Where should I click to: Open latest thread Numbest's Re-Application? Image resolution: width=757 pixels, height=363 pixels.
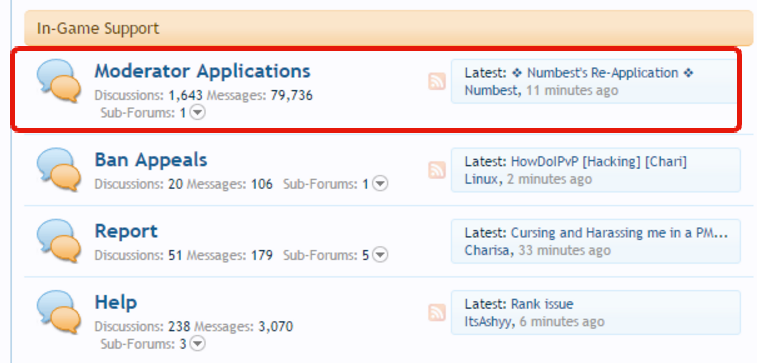click(x=603, y=73)
